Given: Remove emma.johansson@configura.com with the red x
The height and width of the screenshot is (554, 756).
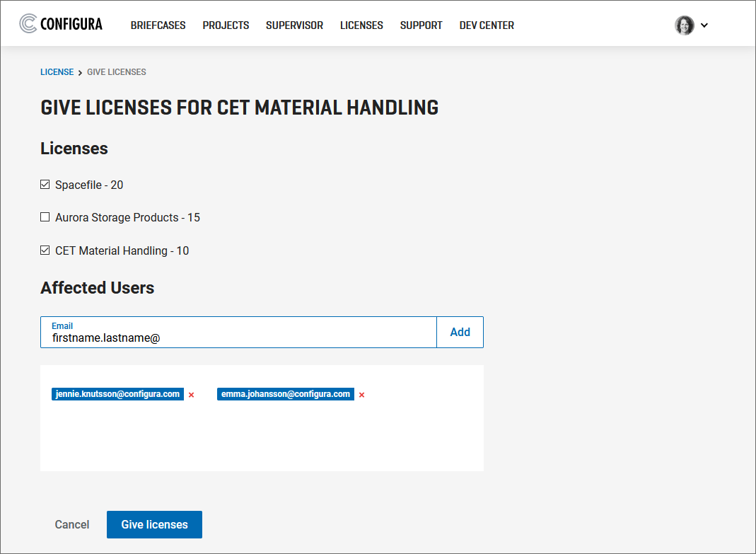Looking at the screenshot, I should (x=361, y=395).
